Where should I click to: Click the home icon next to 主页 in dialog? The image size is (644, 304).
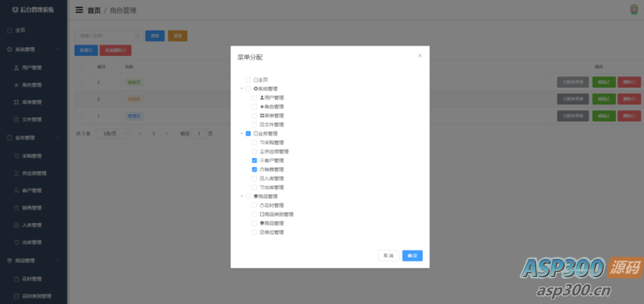tap(256, 80)
